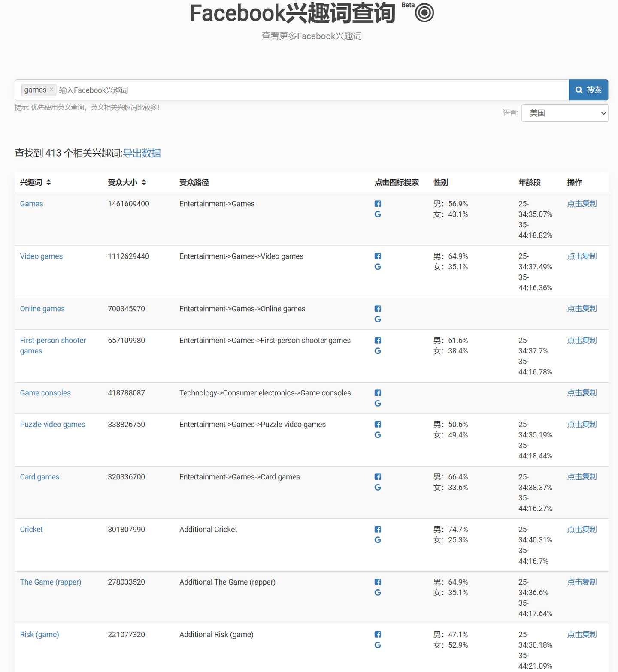Click the 导出数据 export link

coord(142,153)
